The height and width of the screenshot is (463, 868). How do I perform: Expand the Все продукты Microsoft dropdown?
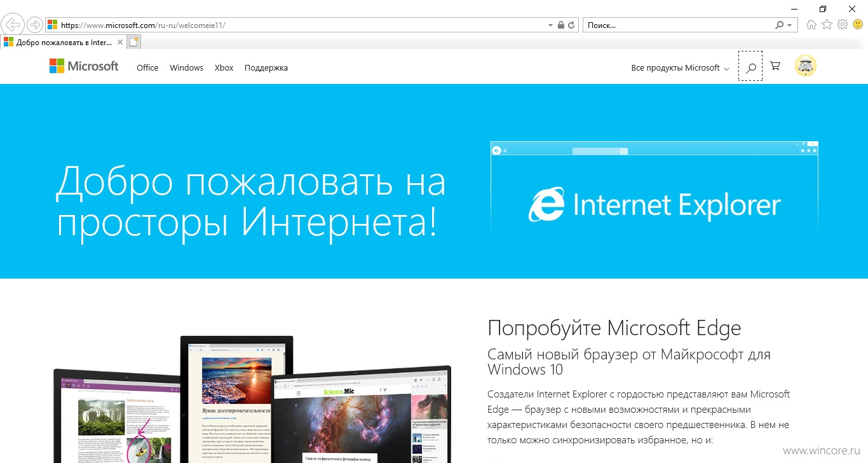(x=680, y=67)
